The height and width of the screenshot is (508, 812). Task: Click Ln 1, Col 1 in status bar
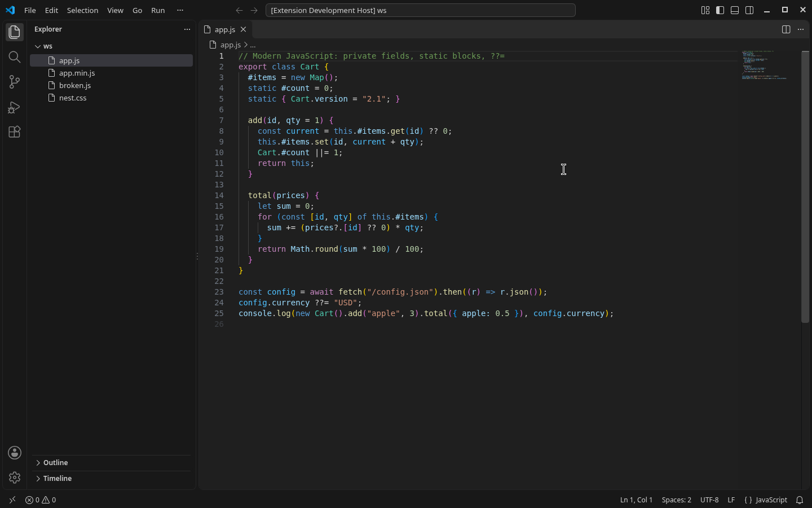(x=636, y=500)
